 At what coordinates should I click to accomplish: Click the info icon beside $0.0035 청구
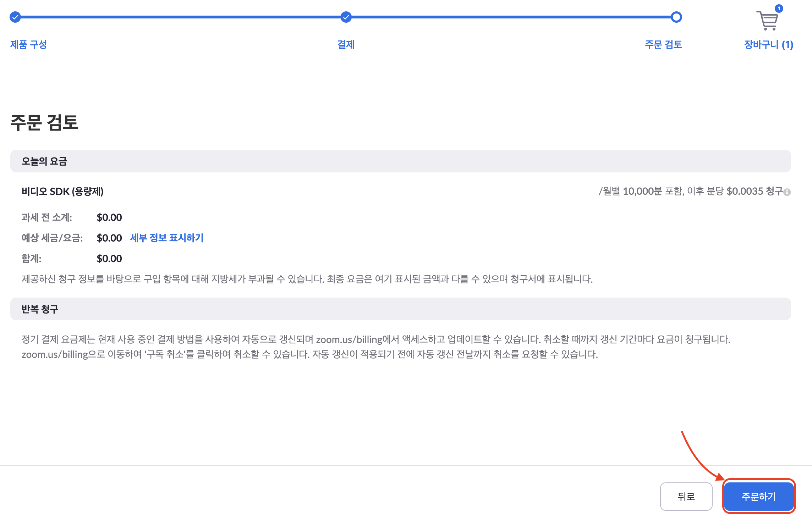pos(787,192)
